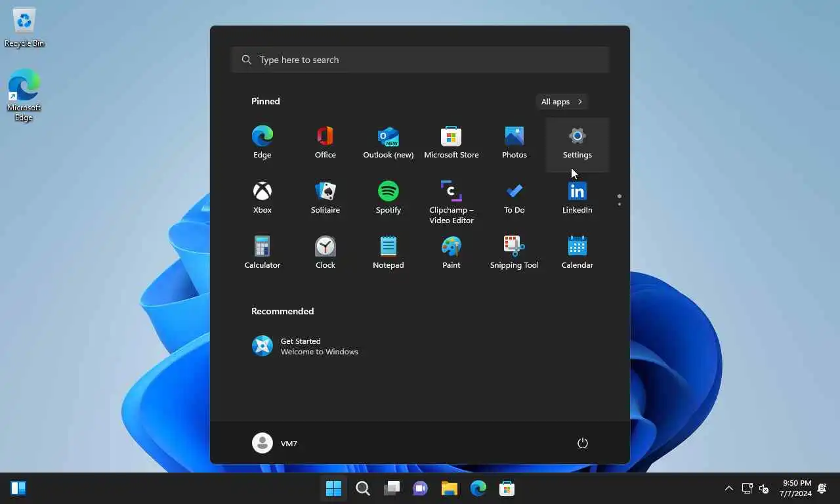Open the Clock app
The image size is (840, 504).
pos(325,254)
